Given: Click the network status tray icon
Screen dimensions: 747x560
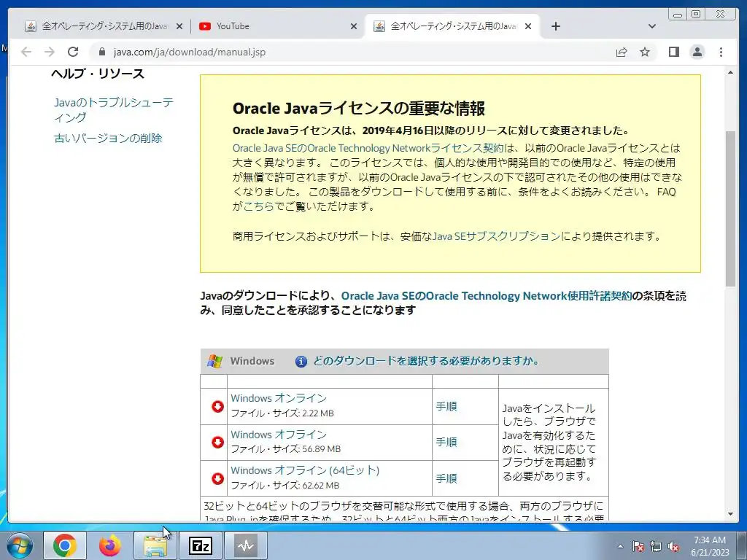Looking at the screenshot, I should (656, 546).
